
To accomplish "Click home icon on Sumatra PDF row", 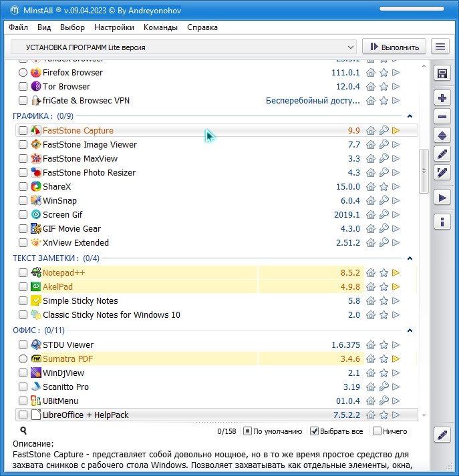I will coord(371,359).
